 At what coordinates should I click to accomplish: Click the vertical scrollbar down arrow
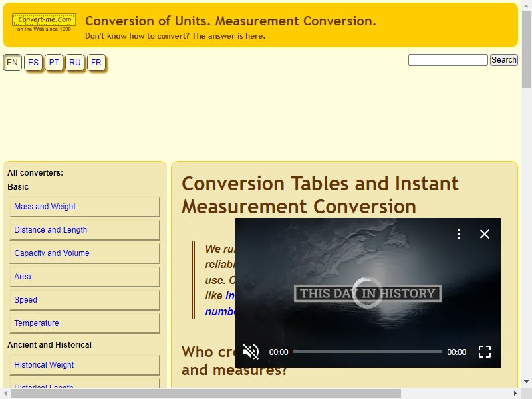click(526, 382)
